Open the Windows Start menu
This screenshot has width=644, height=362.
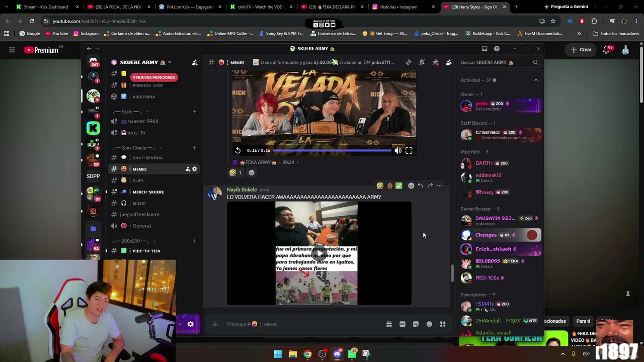278,354
